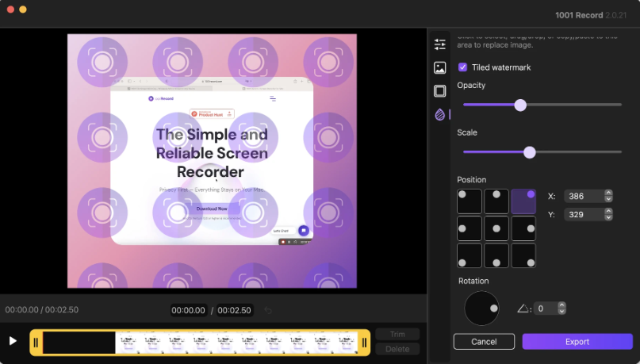Click the trim end time field 00:02.50
Image resolution: width=640 pixels, height=364 pixels.
coord(234,310)
